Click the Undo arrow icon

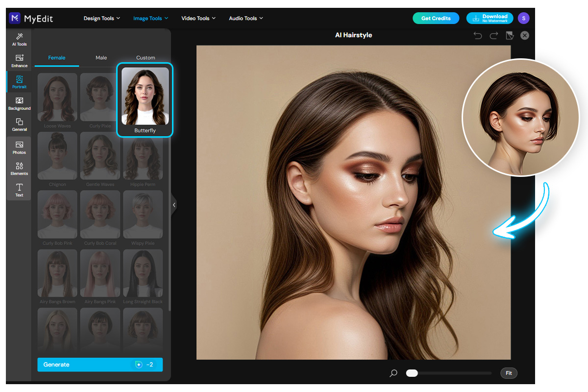click(477, 35)
